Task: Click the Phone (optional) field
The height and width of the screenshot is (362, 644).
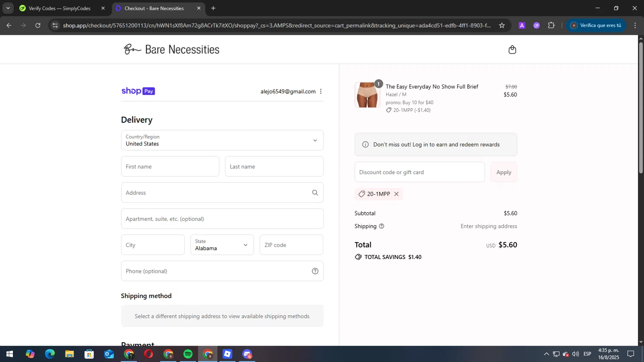Action: [x=222, y=271]
